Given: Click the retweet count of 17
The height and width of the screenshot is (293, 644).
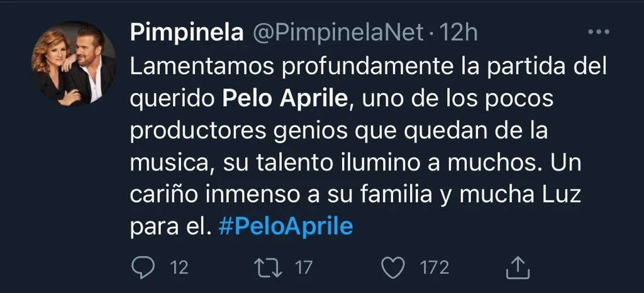Looking at the screenshot, I should point(304,268).
